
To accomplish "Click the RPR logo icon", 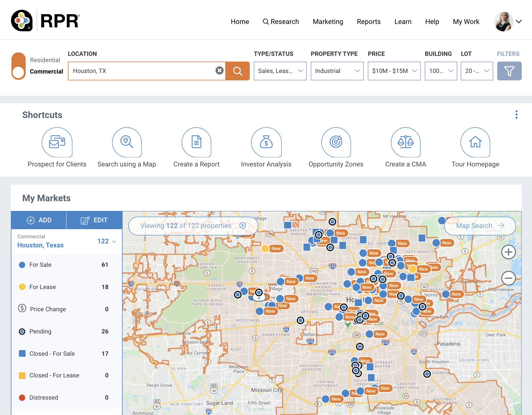I will coord(22,21).
